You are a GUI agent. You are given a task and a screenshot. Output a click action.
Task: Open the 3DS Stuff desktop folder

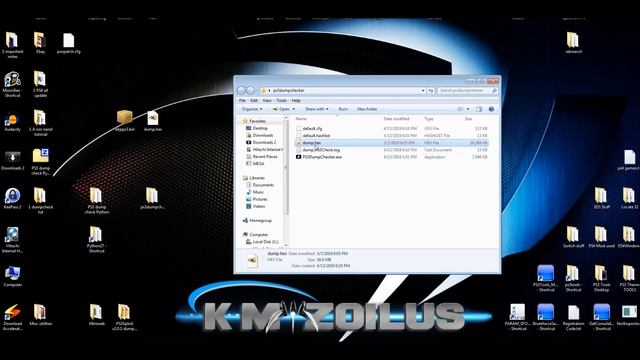click(601, 199)
